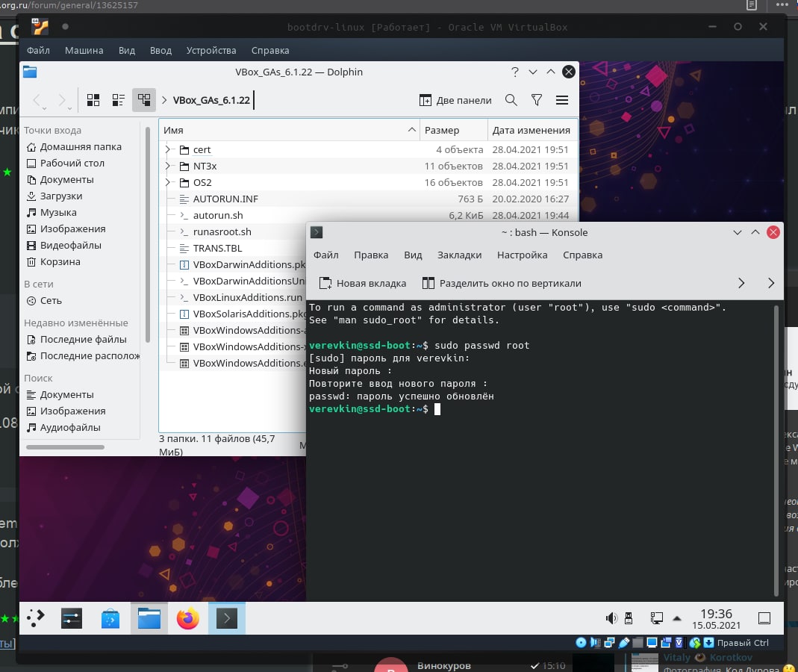Open Konsole Правка menu
The height and width of the screenshot is (672, 798).
tap(371, 255)
